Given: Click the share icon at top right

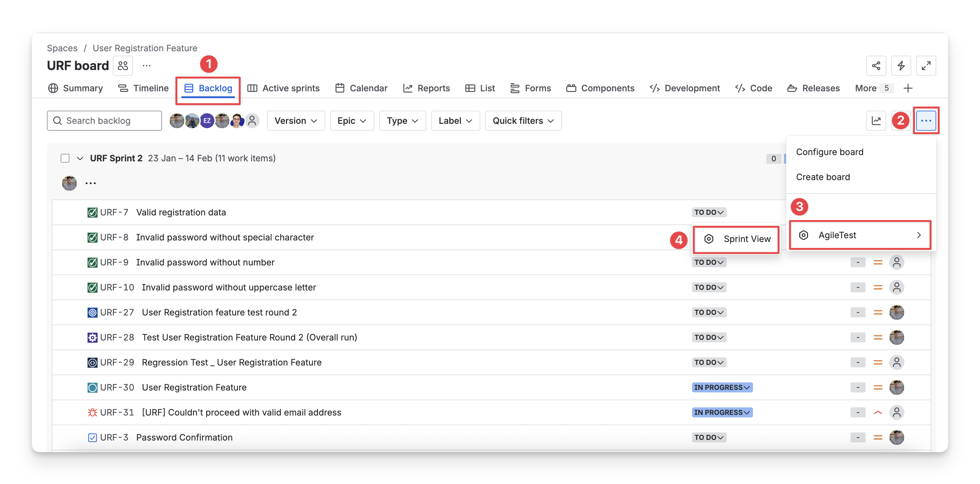Looking at the screenshot, I should (876, 66).
